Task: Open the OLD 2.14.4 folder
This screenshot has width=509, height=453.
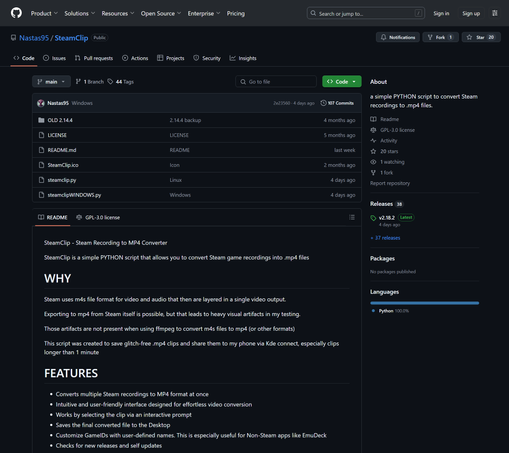Action: [x=60, y=120]
